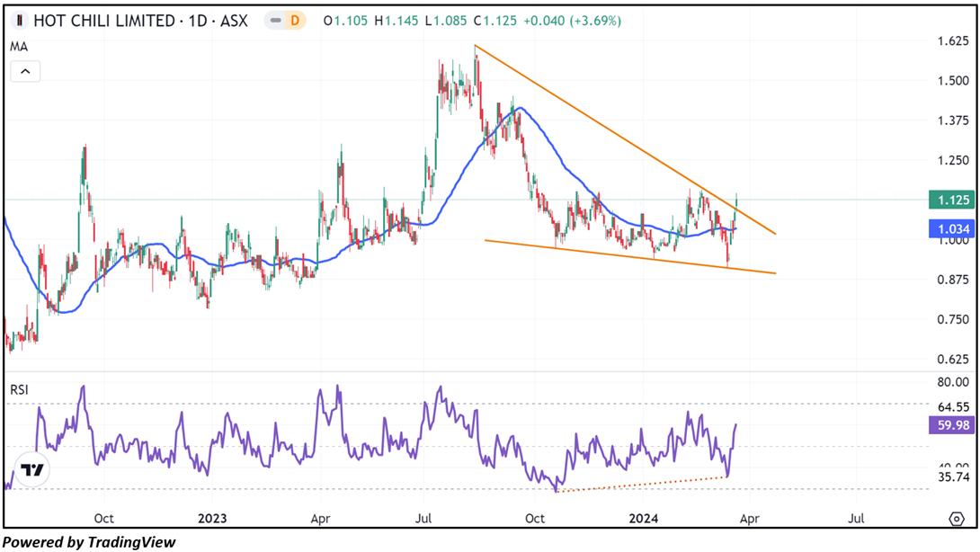Screen dimensions: 980x552
Task: Click the 64.55 RSI axis label
Action: point(953,407)
